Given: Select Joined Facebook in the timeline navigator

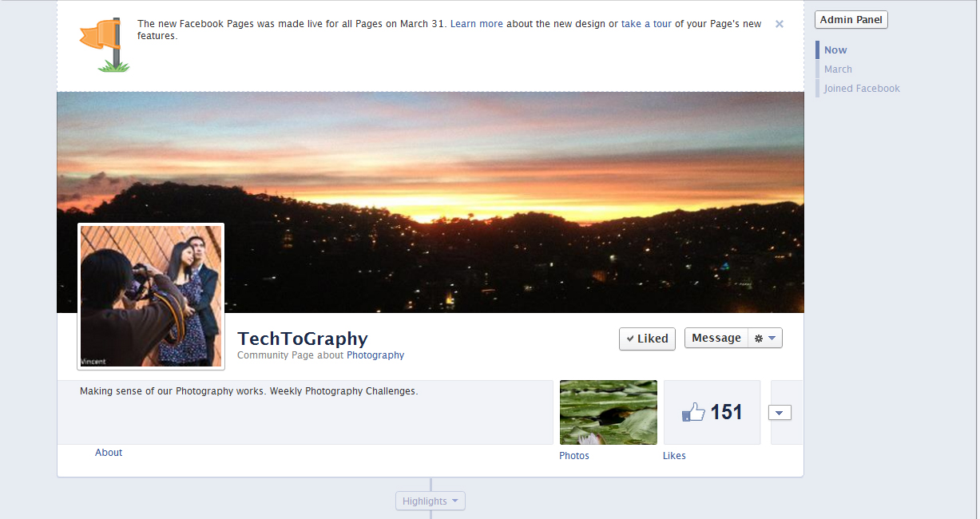Looking at the screenshot, I should point(861,88).
